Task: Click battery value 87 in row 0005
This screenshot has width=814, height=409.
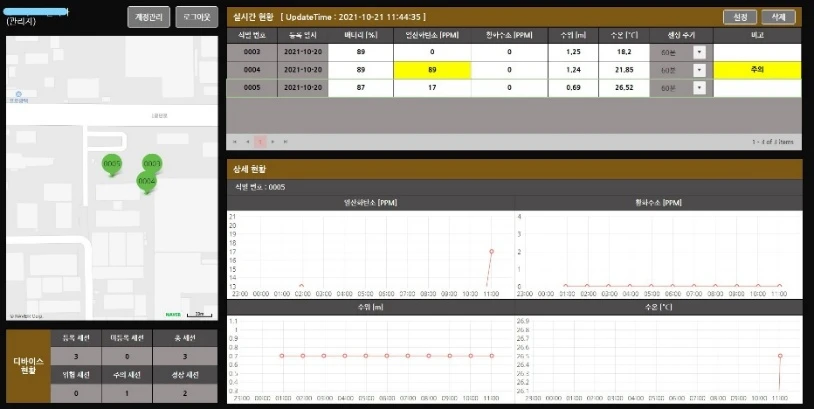Action: (361, 88)
